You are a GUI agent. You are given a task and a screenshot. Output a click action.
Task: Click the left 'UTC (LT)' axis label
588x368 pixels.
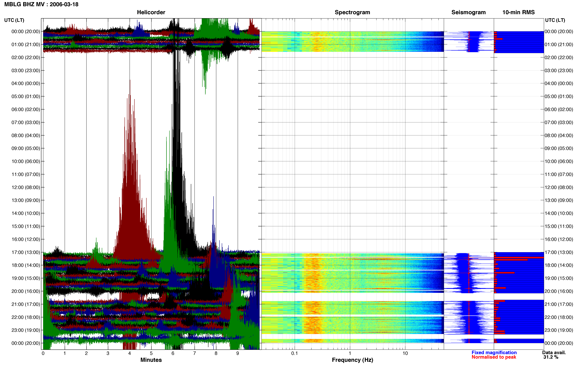tap(14, 20)
